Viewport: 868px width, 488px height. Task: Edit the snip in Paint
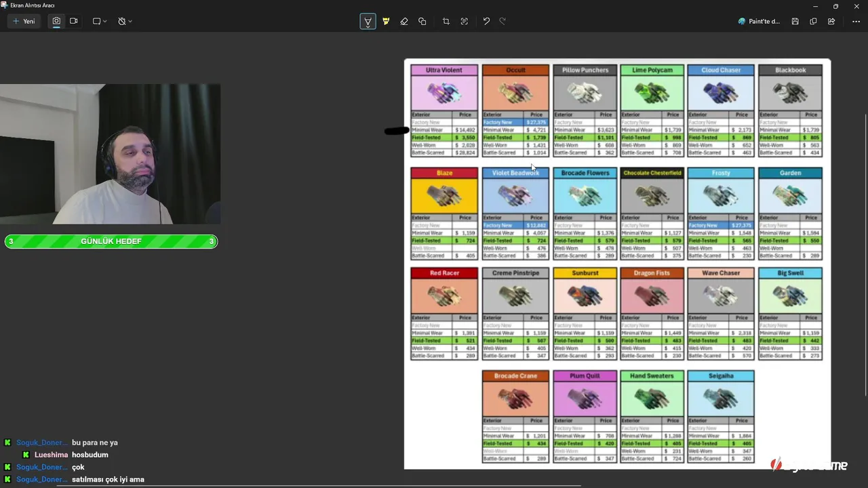coord(759,22)
